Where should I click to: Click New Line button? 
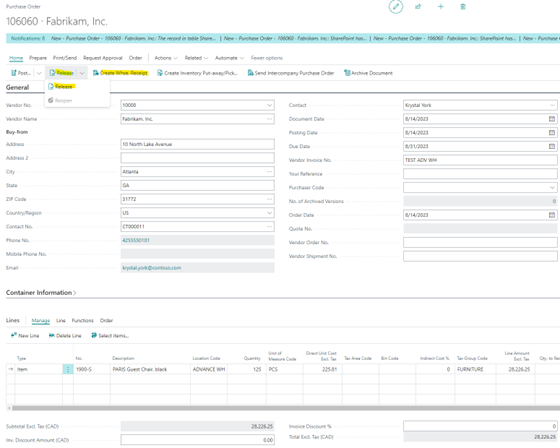pyautogui.click(x=25, y=335)
